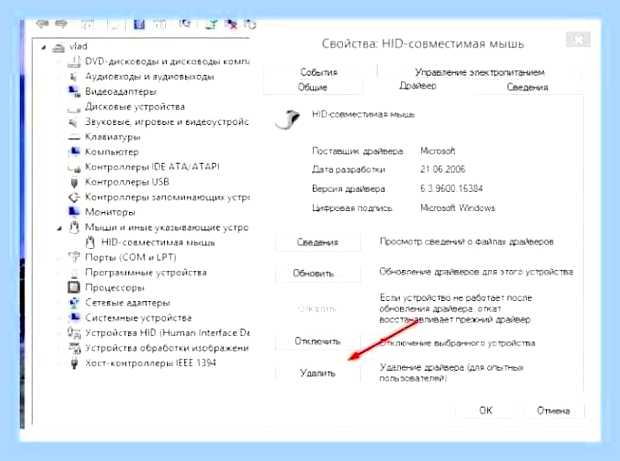The image size is (620, 461).
Task: Confirm the dialog with OK
Action: [x=486, y=410]
